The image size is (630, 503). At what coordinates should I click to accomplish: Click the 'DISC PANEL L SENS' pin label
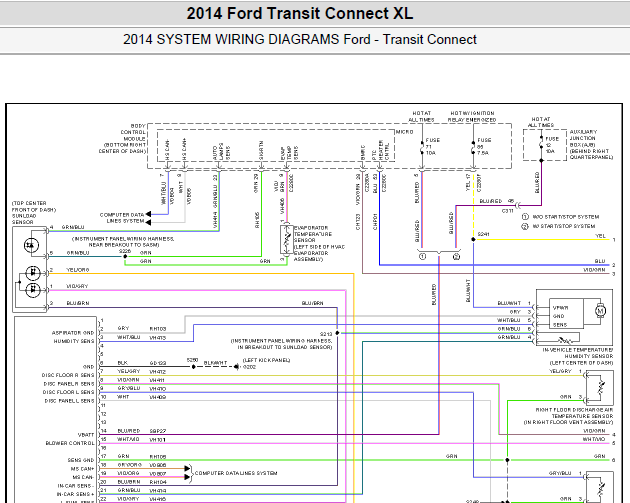pyautogui.click(x=69, y=401)
